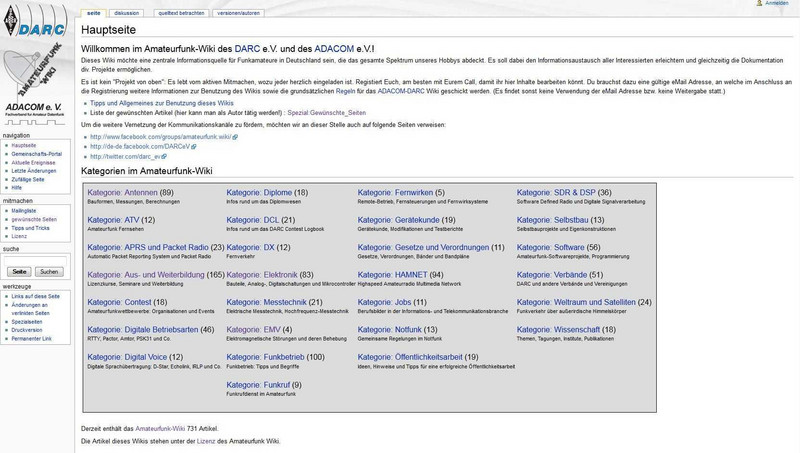Click the DARC logo at top left

tap(35, 20)
